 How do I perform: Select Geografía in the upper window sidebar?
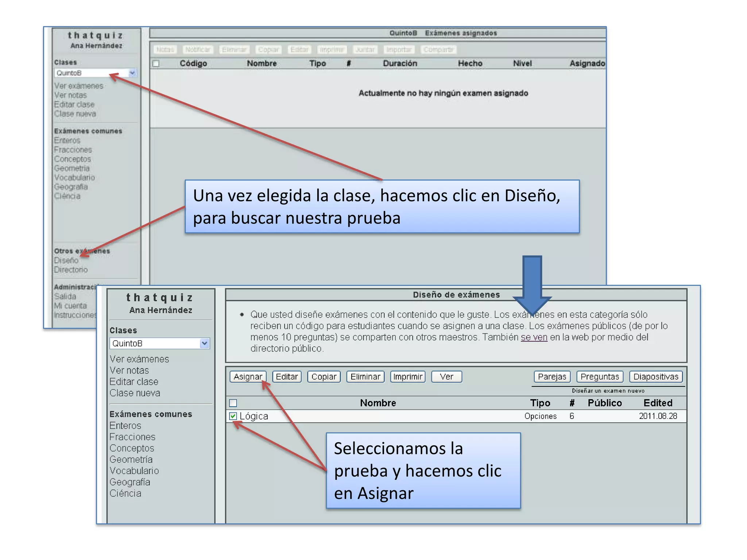[x=71, y=187]
